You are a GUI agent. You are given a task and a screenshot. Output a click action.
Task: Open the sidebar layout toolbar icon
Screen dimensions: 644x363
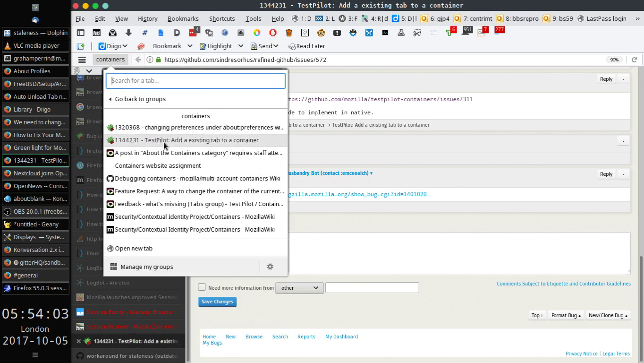pyautogui.click(x=81, y=33)
